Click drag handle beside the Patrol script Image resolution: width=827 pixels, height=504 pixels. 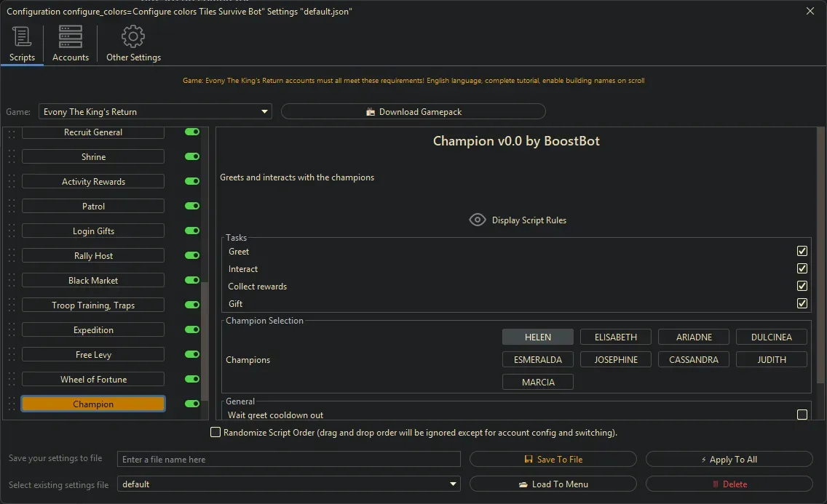coord(11,207)
